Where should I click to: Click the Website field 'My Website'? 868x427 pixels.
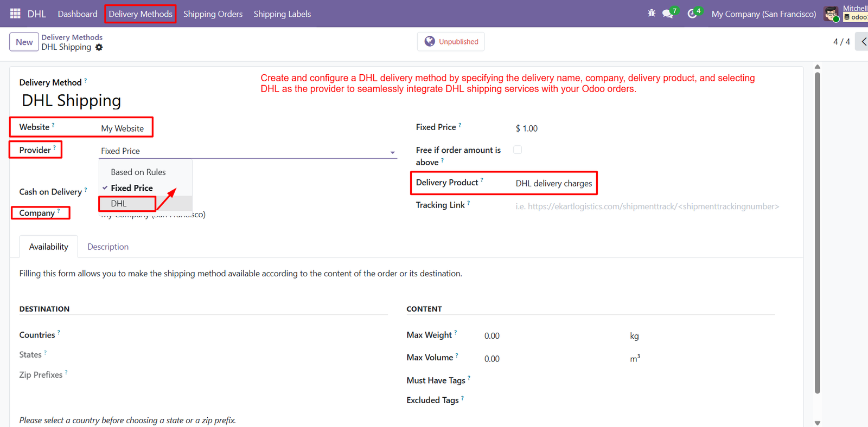click(123, 128)
